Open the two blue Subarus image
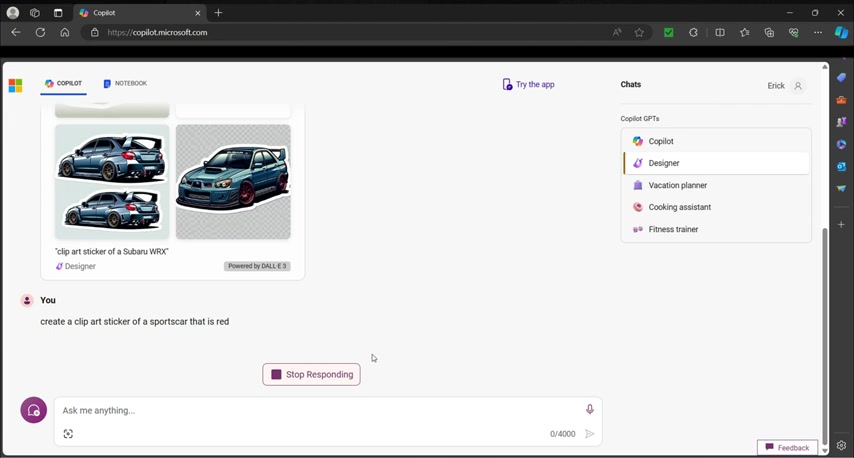The image size is (854, 458). point(112,181)
